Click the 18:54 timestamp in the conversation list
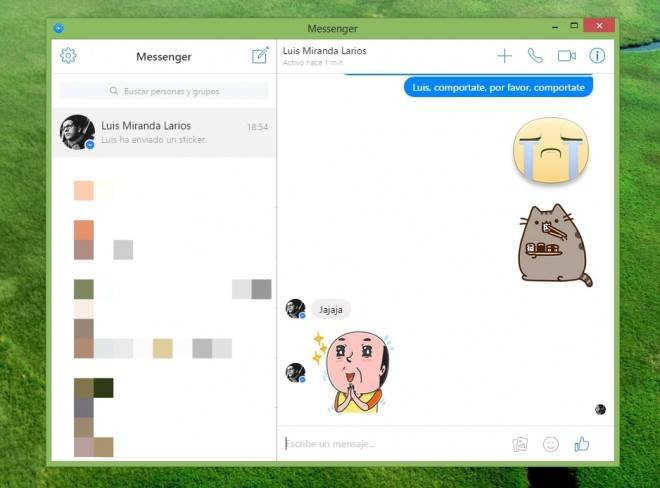The image size is (660, 488). click(258, 127)
